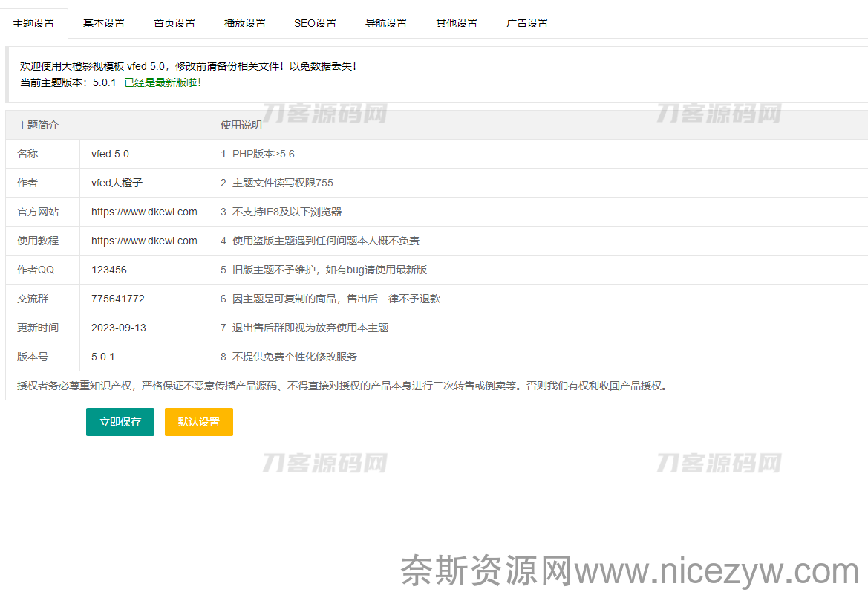Click instruction 4 about 盗版主题
Screen dimensions: 868x598
pyautogui.click(x=320, y=241)
